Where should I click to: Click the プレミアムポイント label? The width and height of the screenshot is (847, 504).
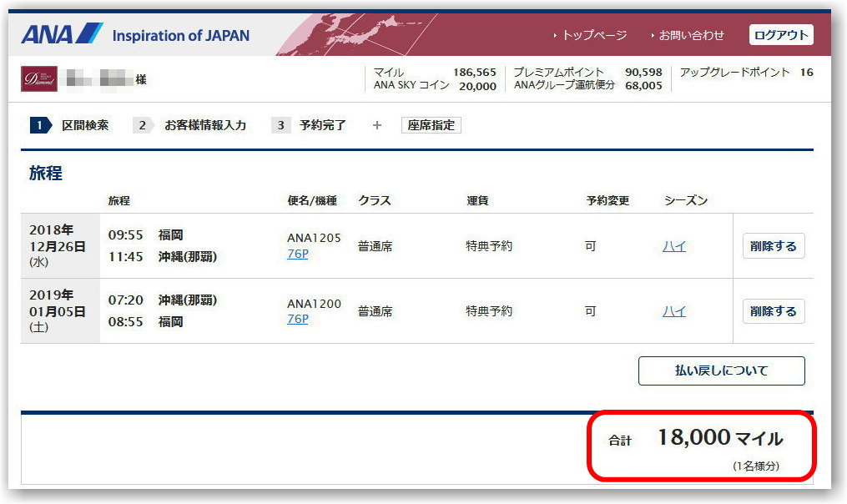tap(558, 73)
